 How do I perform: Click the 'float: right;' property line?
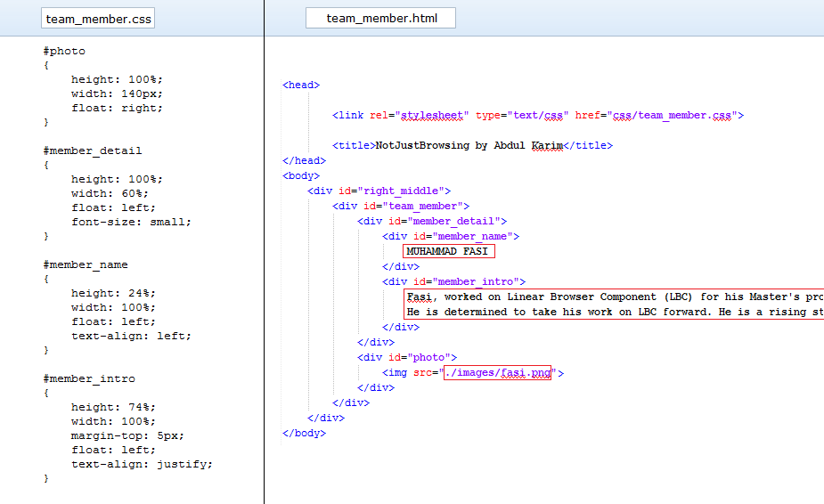[x=118, y=108]
